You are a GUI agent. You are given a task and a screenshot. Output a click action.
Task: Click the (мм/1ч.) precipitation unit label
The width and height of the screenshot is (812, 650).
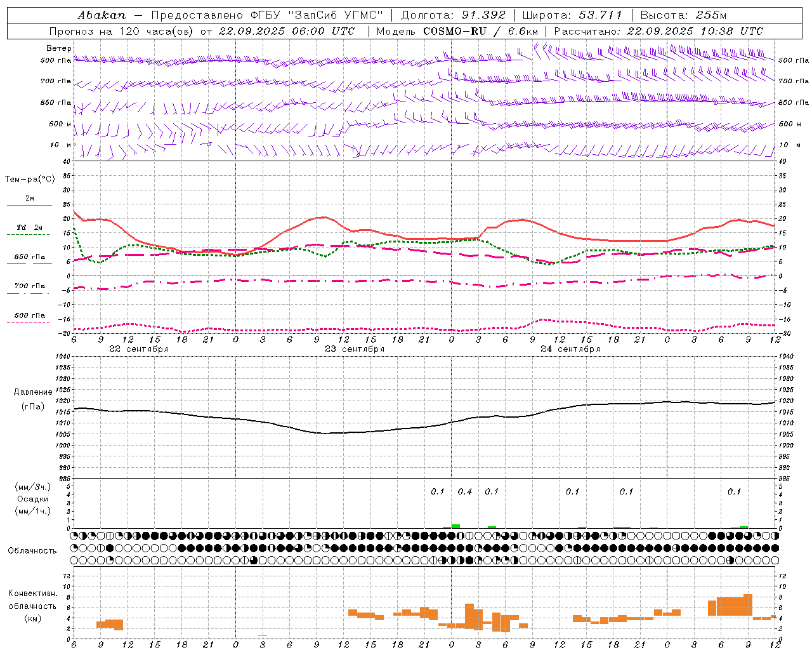tap(33, 511)
